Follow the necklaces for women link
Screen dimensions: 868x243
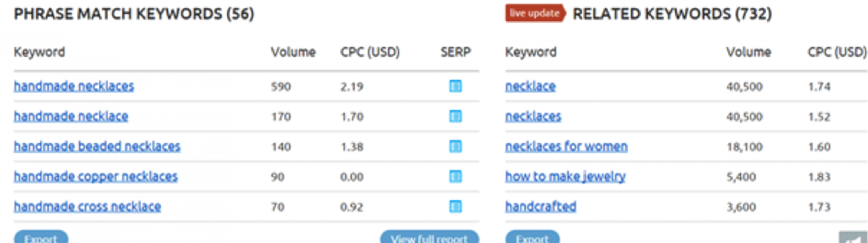(566, 146)
